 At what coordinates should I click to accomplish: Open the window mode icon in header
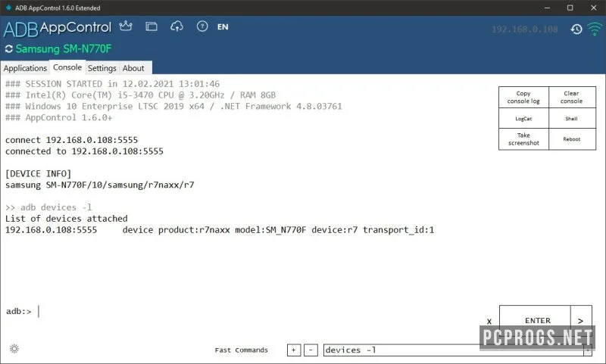[x=151, y=26]
